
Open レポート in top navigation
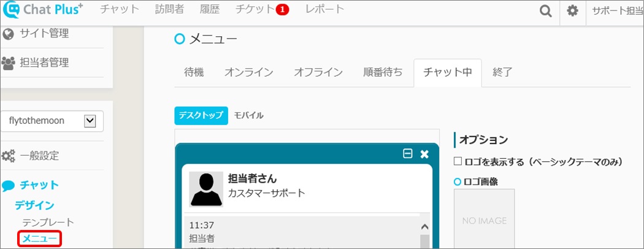pos(324,9)
